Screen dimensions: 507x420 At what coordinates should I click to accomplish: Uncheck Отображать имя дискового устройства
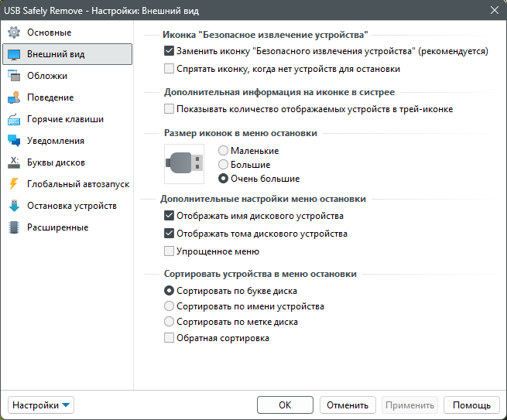tap(170, 216)
